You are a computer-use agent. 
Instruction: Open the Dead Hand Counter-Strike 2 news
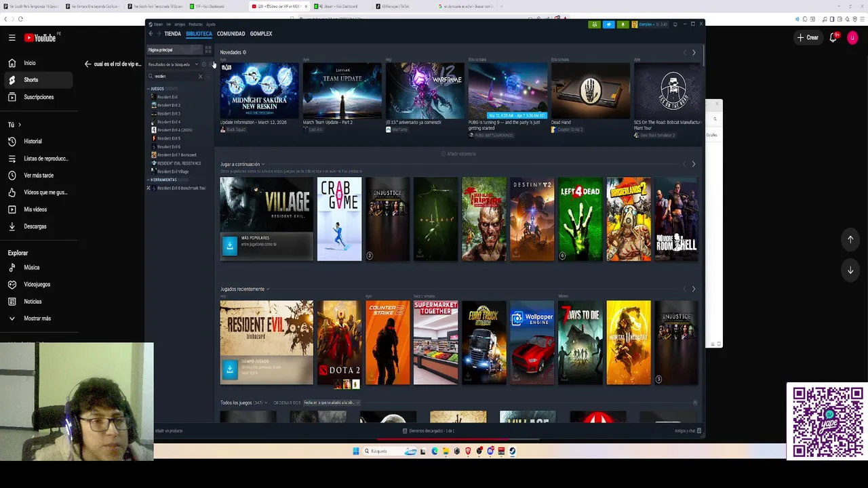coord(590,91)
